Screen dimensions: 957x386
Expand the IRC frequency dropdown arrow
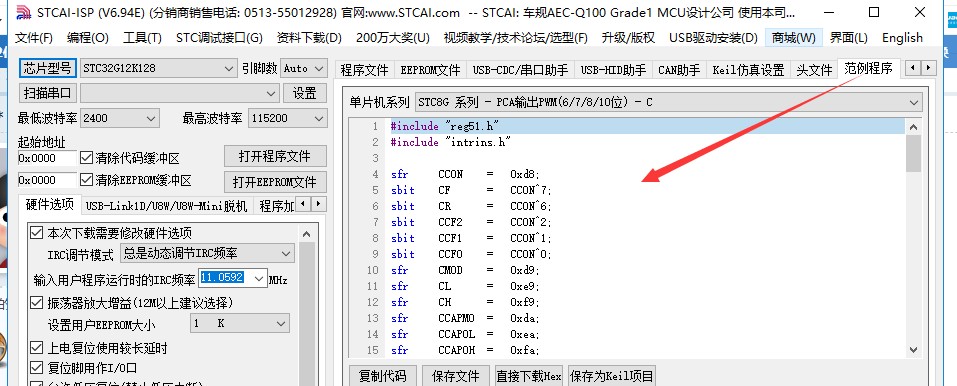pyautogui.click(x=259, y=278)
